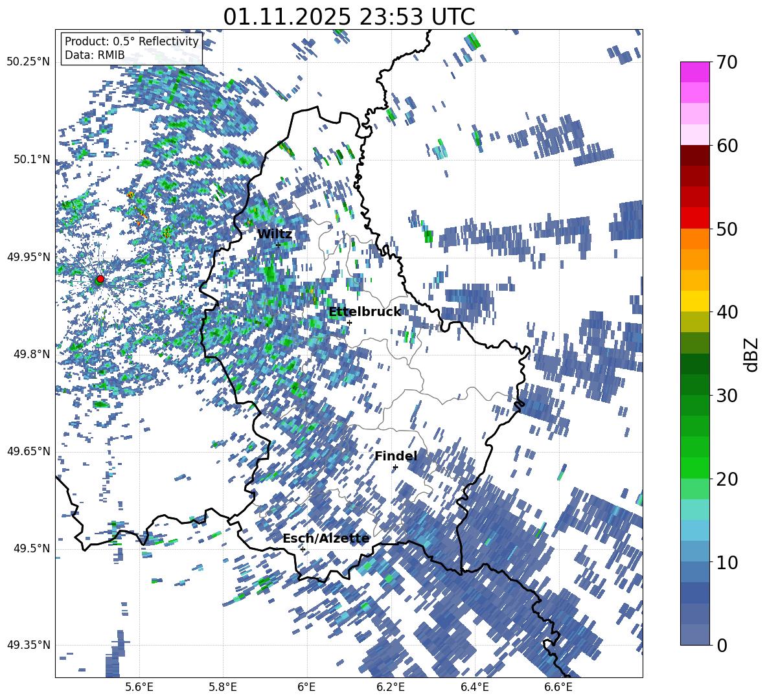This screenshot has height=700, width=767.
Task: Click the Ettelbruck station cross marker
Action: pyautogui.click(x=349, y=322)
